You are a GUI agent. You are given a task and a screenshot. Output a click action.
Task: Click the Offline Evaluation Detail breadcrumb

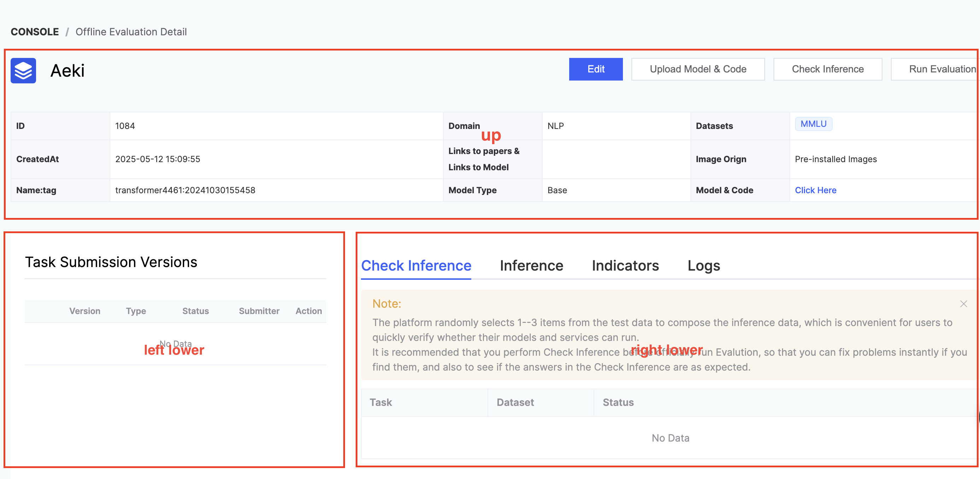click(131, 31)
